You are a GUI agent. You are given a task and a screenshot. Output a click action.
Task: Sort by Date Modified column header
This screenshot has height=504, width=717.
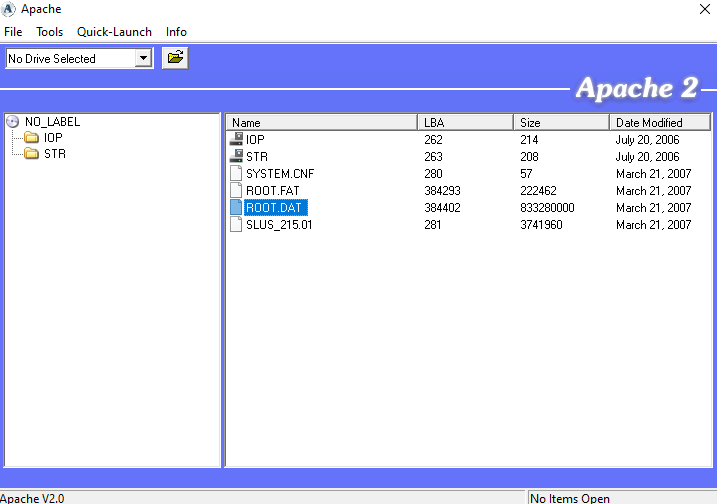[660, 122]
